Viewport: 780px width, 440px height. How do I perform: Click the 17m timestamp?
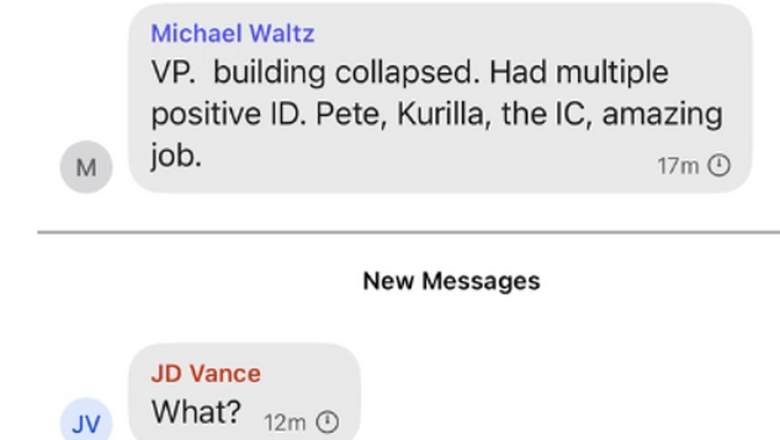(677, 166)
